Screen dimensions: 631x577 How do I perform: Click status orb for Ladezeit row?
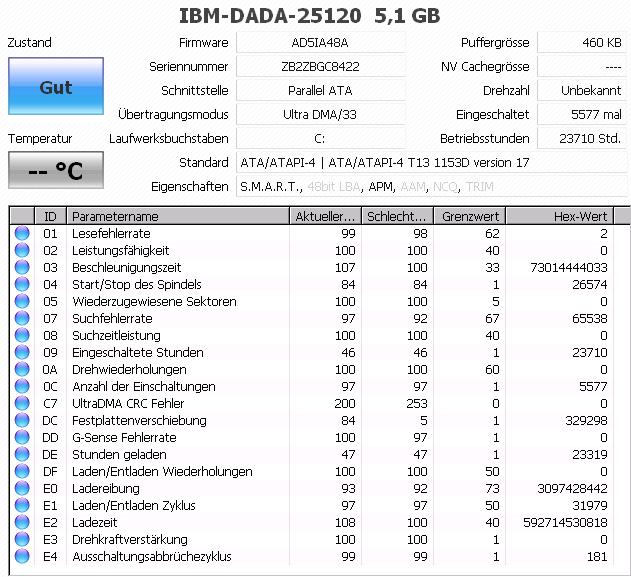tap(22, 522)
